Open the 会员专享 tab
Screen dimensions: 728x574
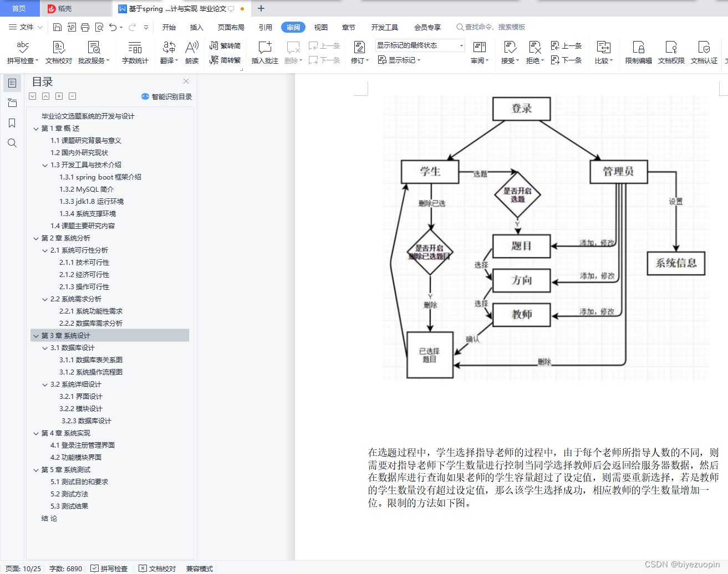(427, 27)
